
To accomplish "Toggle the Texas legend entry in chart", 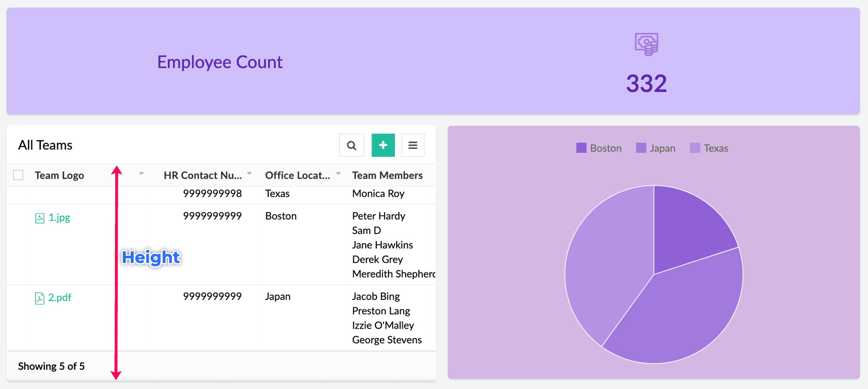I will coord(716,148).
